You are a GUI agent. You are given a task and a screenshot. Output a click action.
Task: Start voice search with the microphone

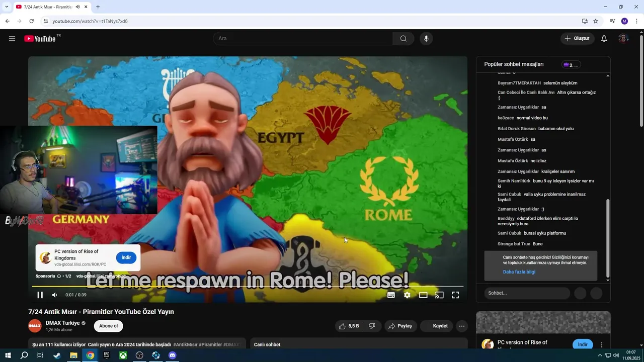(x=426, y=39)
